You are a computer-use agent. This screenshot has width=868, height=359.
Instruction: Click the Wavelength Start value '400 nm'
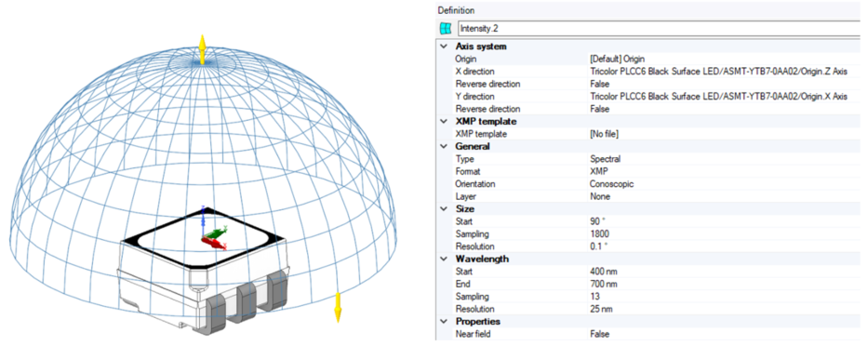click(604, 272)
